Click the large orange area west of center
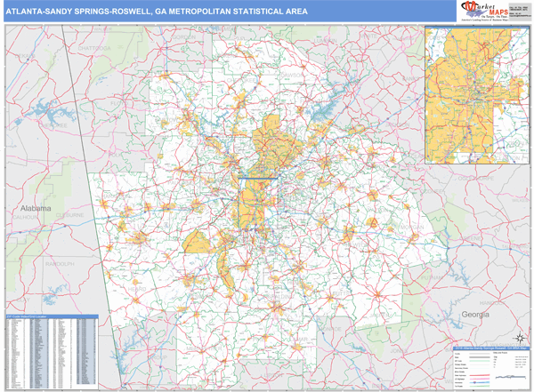 [198, 243]
